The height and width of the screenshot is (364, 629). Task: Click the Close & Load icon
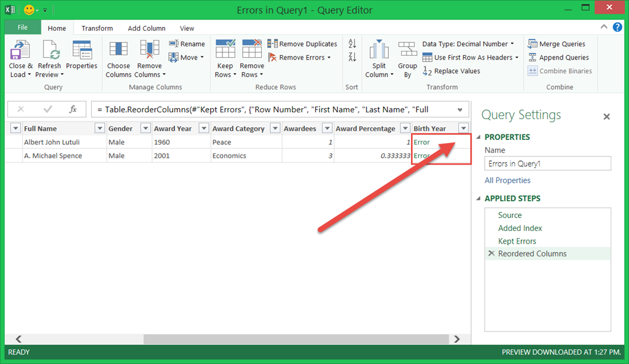[x=20, y=50]
